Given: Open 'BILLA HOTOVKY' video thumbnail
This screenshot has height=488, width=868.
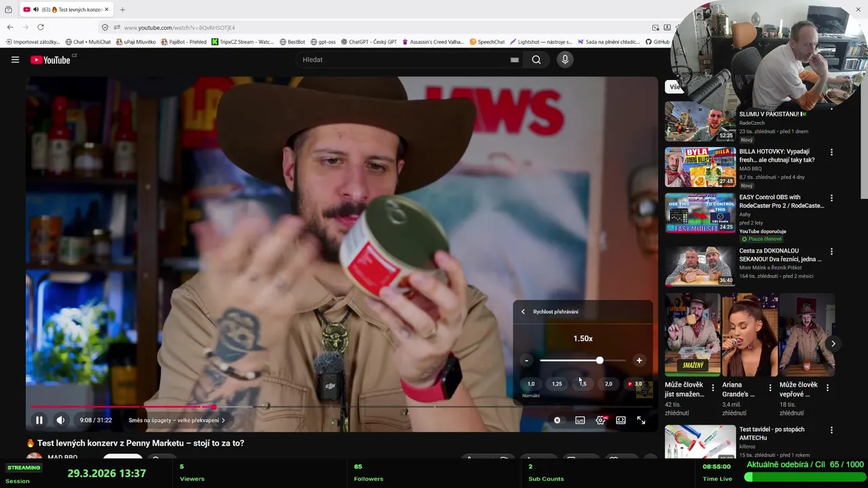Looking at the screenshot, I should 700,167.
